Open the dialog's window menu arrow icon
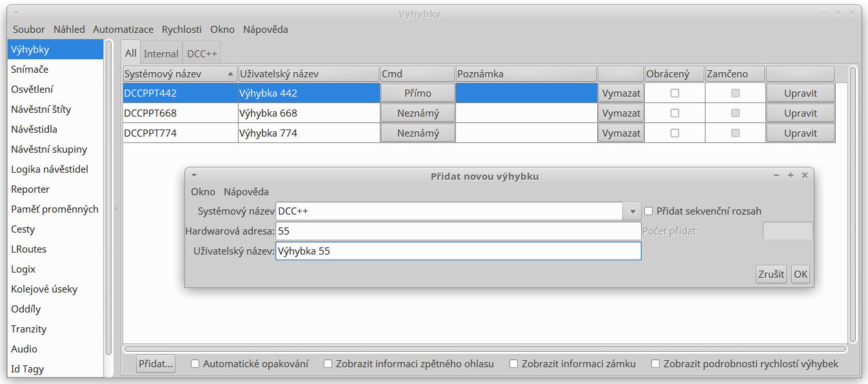This screenshot has height=384, width=868. pos(194,175)
